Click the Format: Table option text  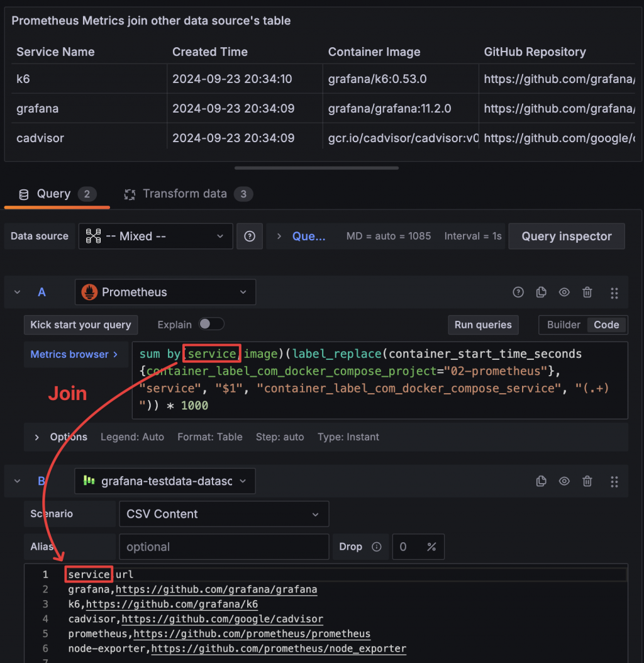tap(209, 437)
